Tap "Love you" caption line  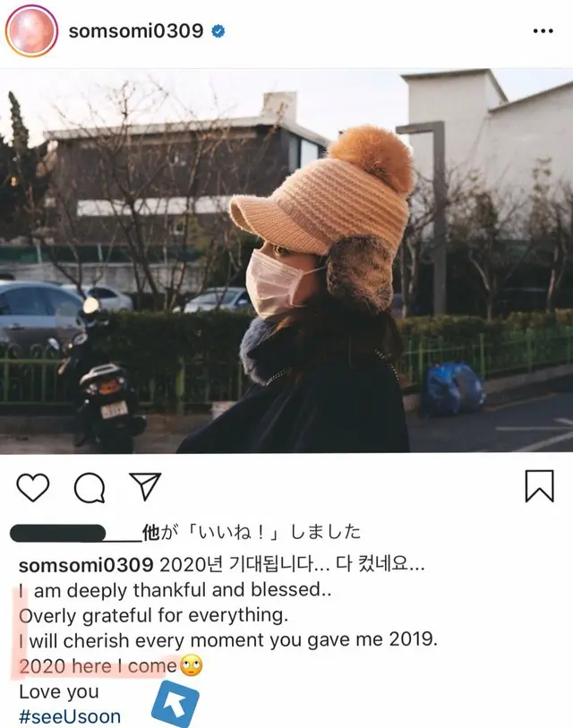59,692
